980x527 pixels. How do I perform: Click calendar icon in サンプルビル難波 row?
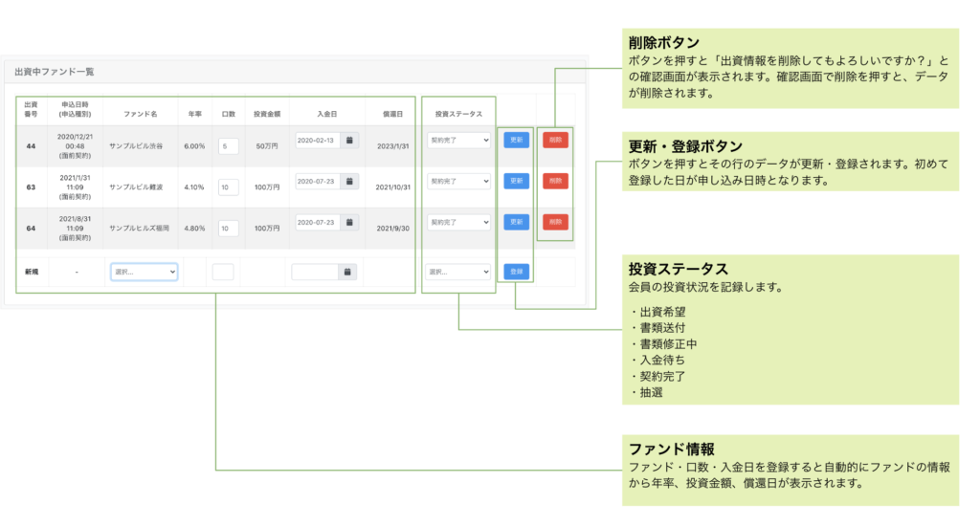[x=349, y=181]
